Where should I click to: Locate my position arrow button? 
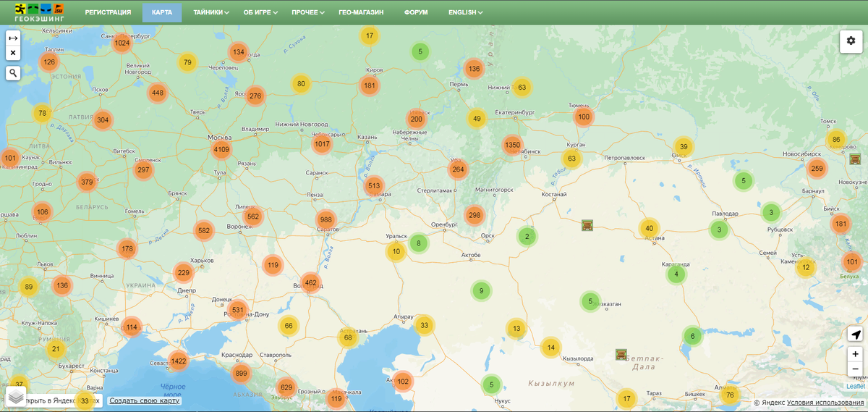[x=856, y=334]
